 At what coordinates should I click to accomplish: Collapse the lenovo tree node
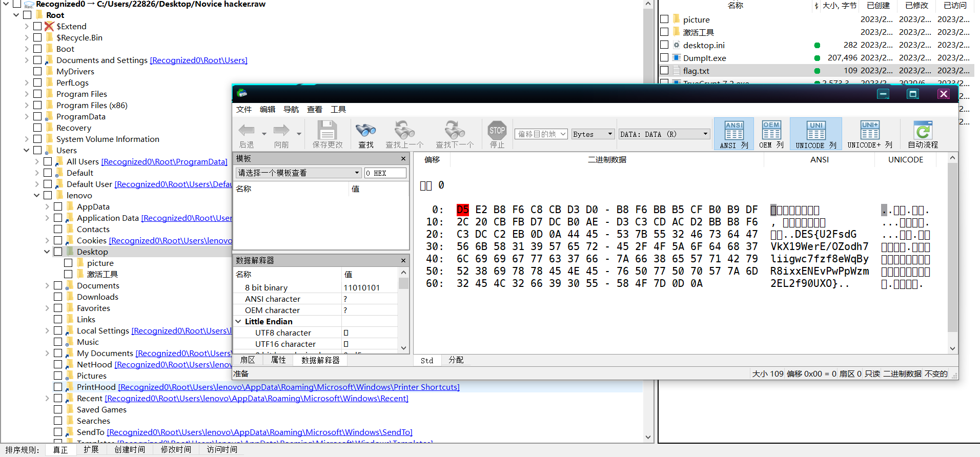tap(37, 195)
